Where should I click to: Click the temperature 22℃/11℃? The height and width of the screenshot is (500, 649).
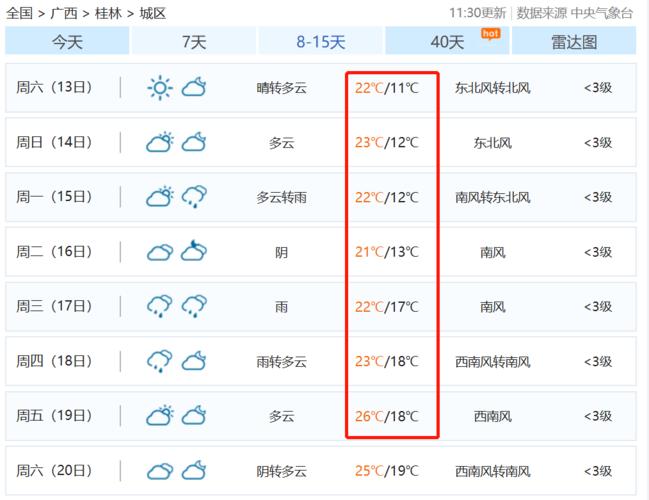[x=387, y=88]
